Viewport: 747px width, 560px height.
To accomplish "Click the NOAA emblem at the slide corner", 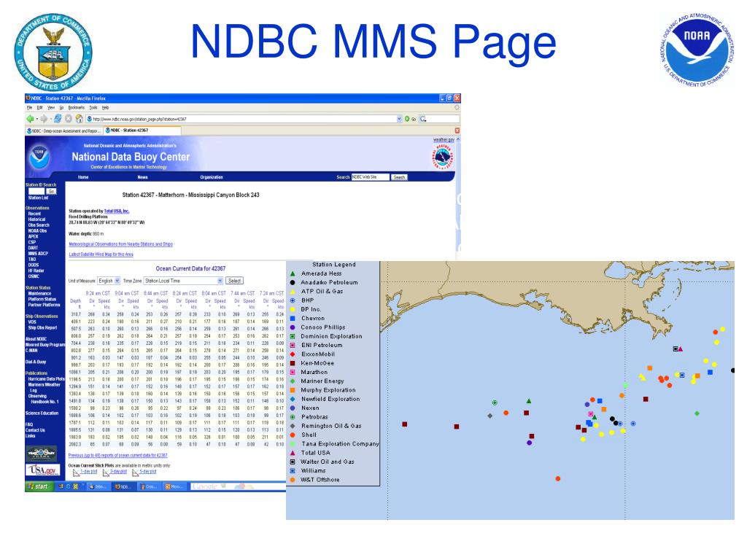I will [697, 50].
